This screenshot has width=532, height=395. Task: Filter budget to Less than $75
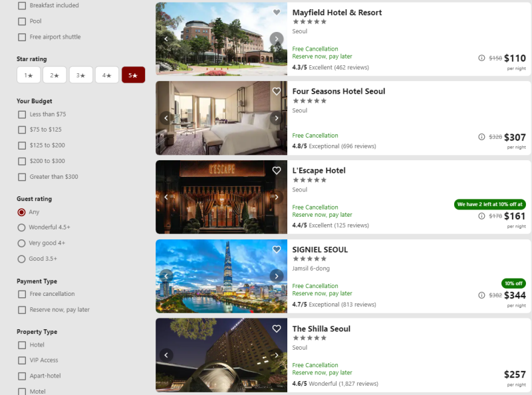point(22,114)
